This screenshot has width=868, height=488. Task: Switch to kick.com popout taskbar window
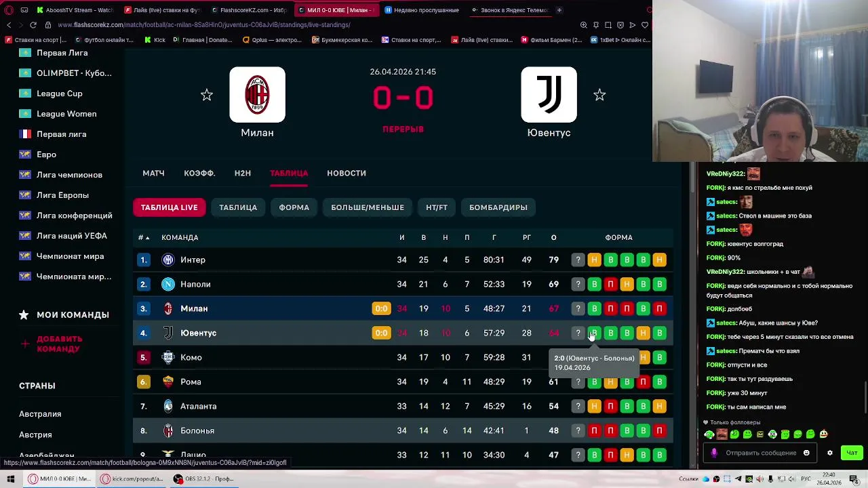point(132,479)
